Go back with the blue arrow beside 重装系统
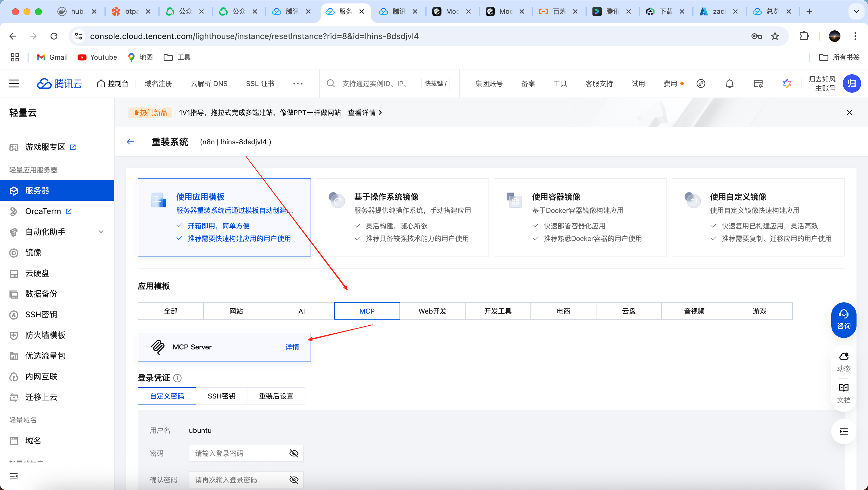 point(130,142)
